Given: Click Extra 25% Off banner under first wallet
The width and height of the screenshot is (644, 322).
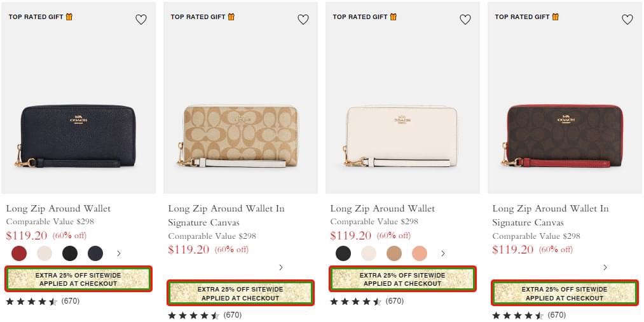Looking at the screenshot, I should click(79, 279).
